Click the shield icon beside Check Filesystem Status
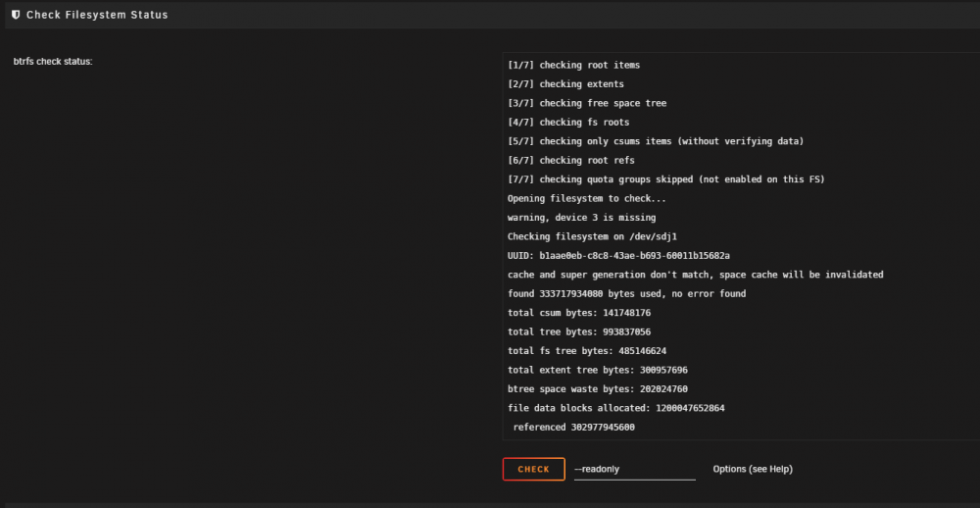 pos(16,15)
